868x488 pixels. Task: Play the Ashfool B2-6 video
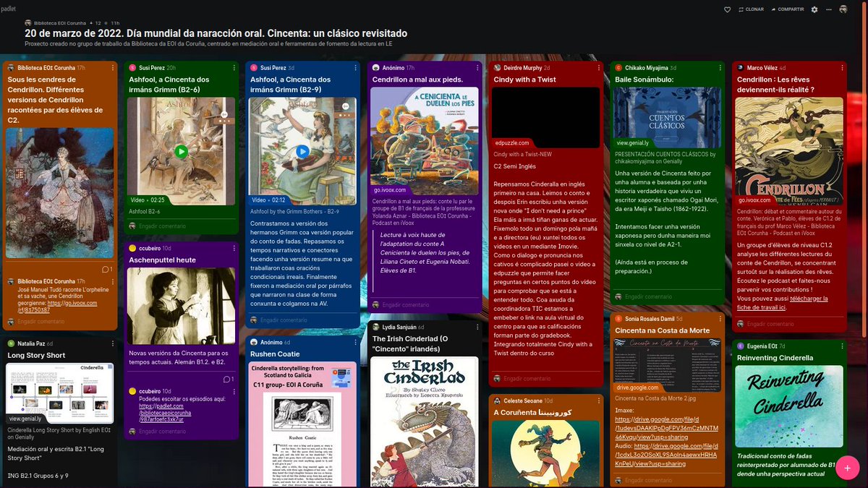click(181, 151)
